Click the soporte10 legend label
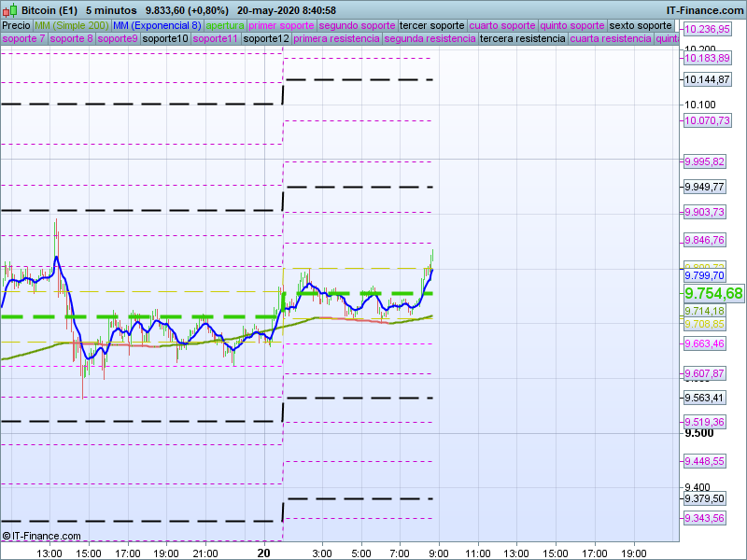This screenshot has height=560, width=747. (x=164, y=39)
